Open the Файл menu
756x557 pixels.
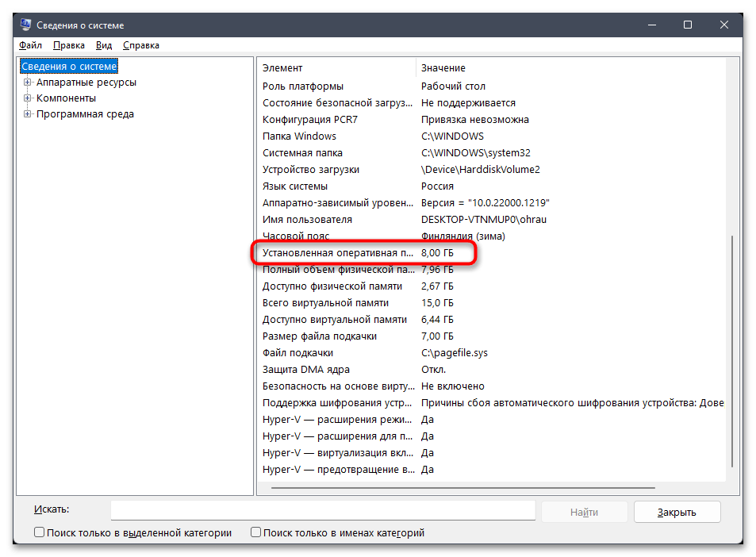[x=30, y=45]
